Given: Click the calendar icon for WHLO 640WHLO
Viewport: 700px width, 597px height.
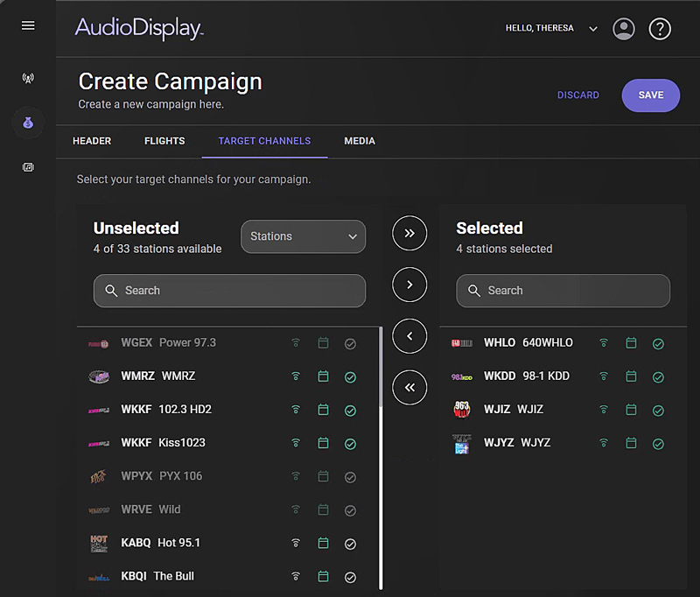Looking at the screenshot, I should [x=631, y=343].
